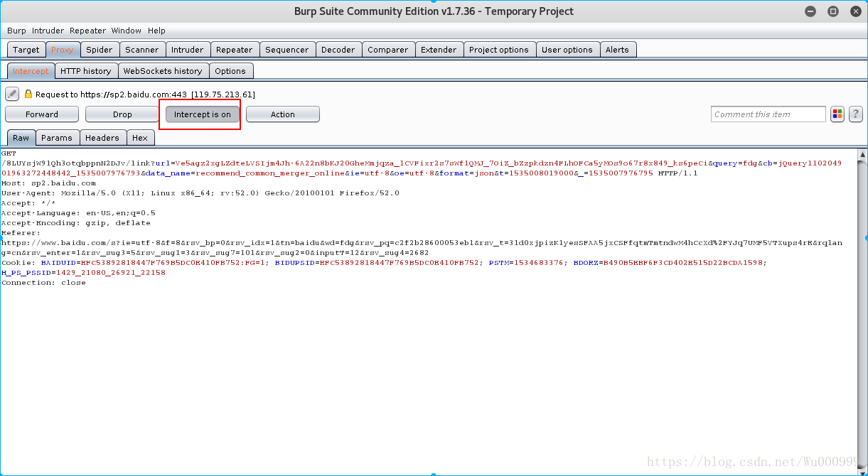This screenshot has width=868, height=476.
Task: Click the pencil edit icon beside Request
Action: [12, 94]
